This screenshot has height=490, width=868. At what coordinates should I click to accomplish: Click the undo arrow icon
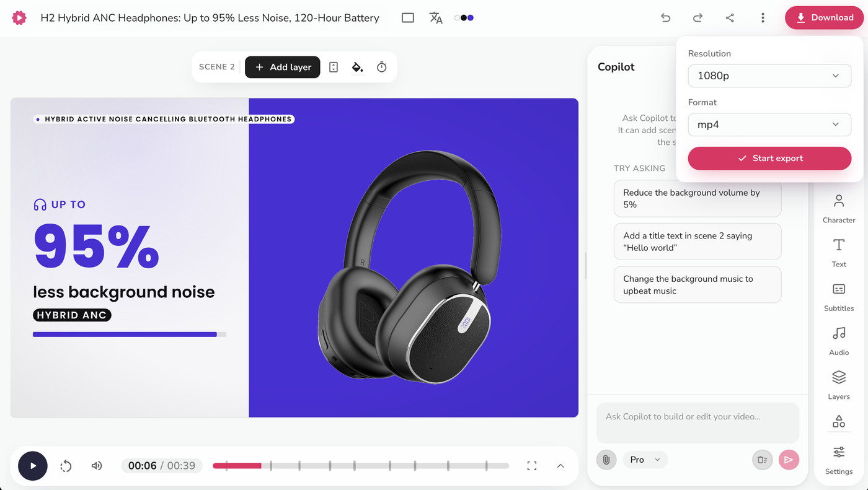[x=665, y=18]
